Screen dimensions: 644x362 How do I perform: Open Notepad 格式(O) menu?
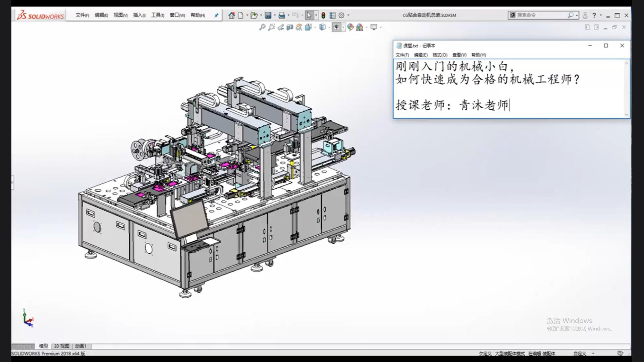(x=440, y=55)
